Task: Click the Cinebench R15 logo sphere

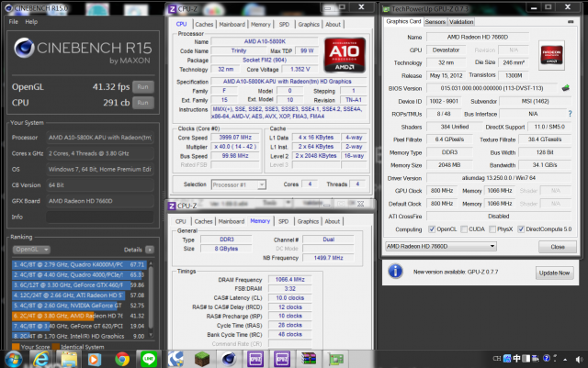Action: [25, 48]
